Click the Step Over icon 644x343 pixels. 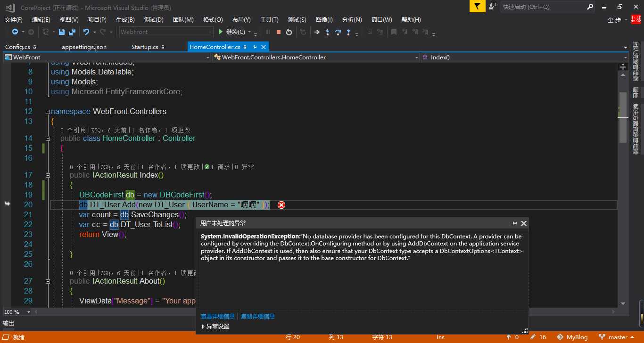338,32
